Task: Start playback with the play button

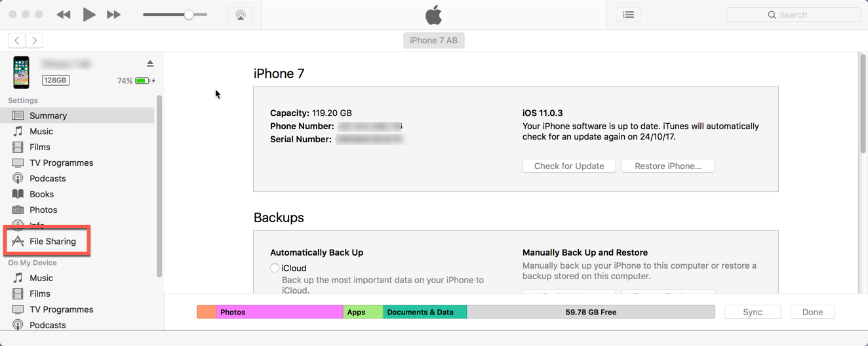Action: pyautogui.click(x=89, y=14)
